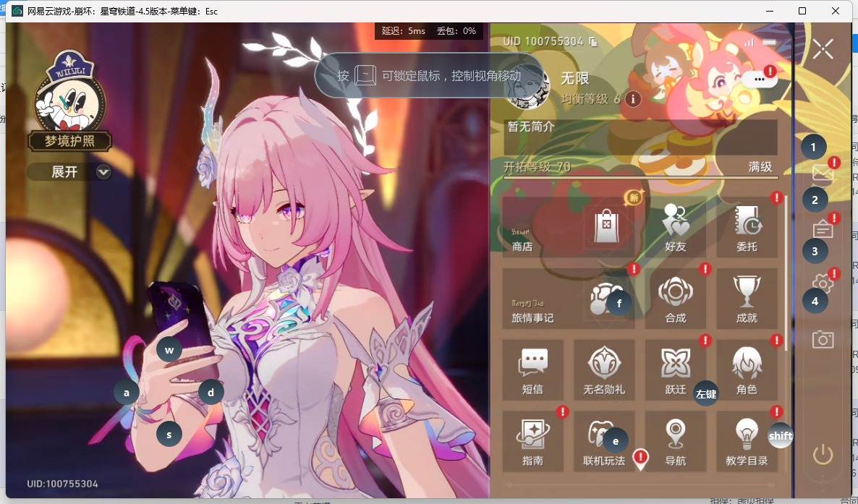Click the power logout icon
This screenshot has height=504, width=858.
coord(823,454)
